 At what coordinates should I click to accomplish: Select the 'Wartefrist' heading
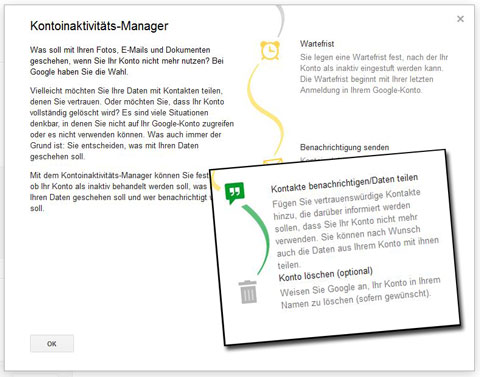click(317, 44)
